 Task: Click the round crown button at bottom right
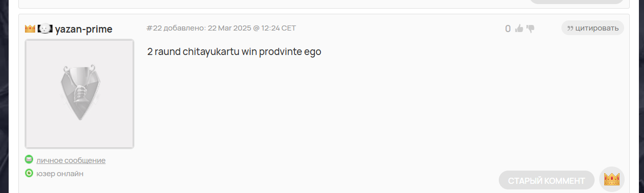point(611,179)
